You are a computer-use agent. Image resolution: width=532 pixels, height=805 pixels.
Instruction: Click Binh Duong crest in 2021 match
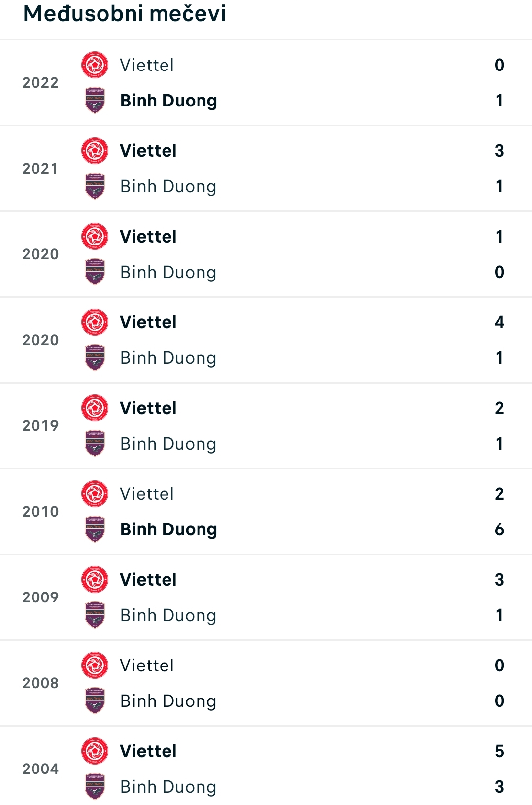pos(95,186)
